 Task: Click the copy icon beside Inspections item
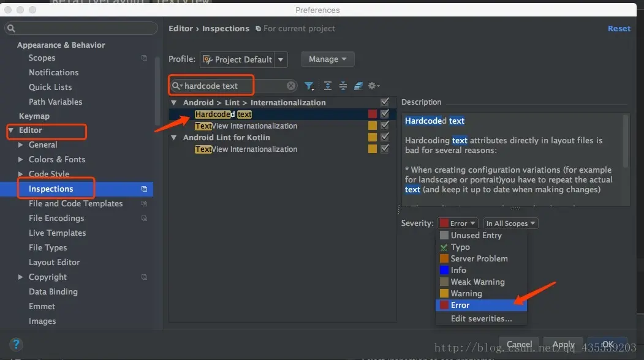click(x=144, y=189)
